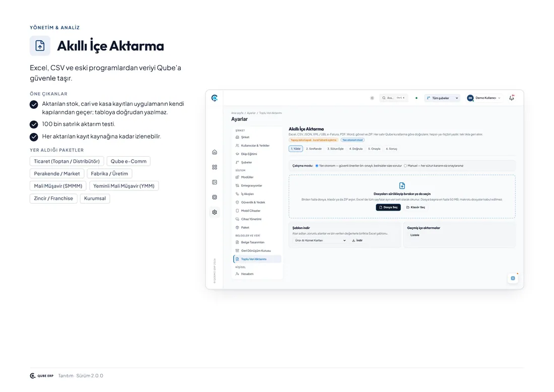This screenshot has height=392, width=554.
Task: Click the Qube logo in the app sidebar
Action: [x=215, y=98]
